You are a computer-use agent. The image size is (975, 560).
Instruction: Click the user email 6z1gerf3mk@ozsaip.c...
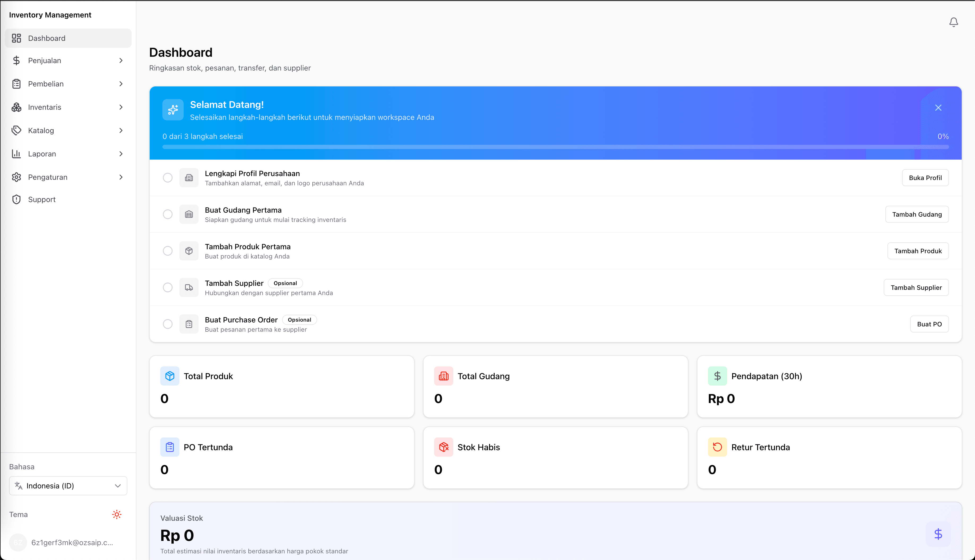pyautogui.click(x=72, y=542)
